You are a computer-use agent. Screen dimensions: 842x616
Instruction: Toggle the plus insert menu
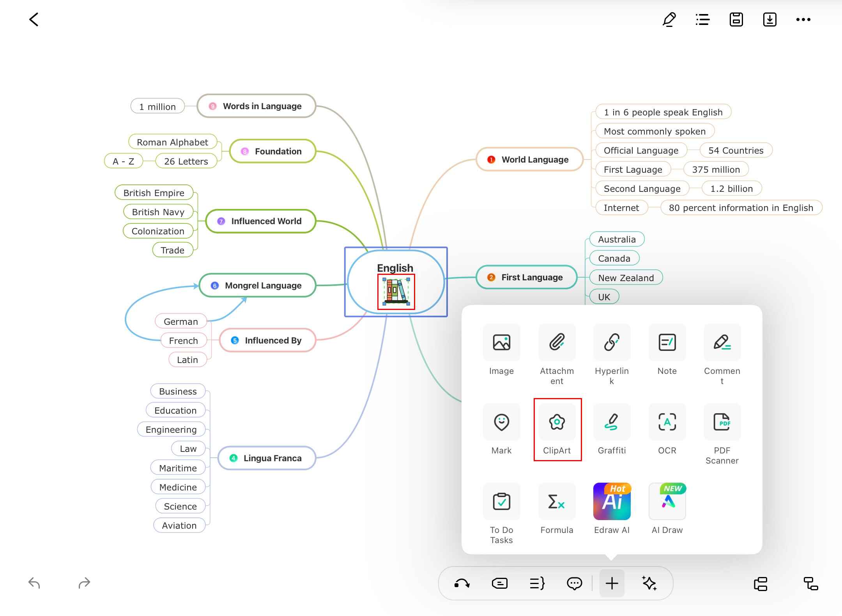pos(612,583)
